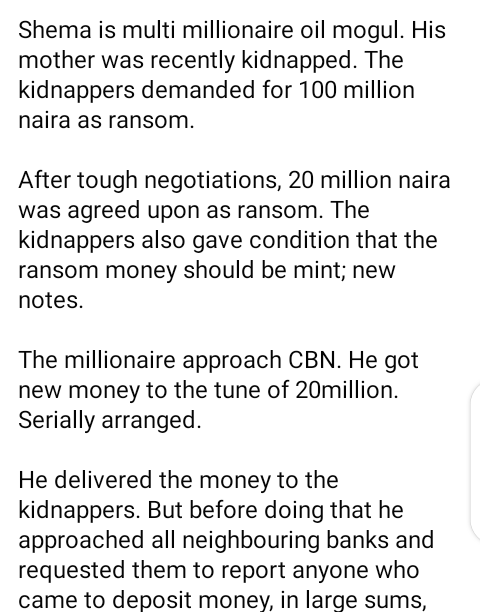The height and width of the screenshot is (612, 480).
Task: Tap 'naira as ransom.' line
Action: [x=106, y=120]
